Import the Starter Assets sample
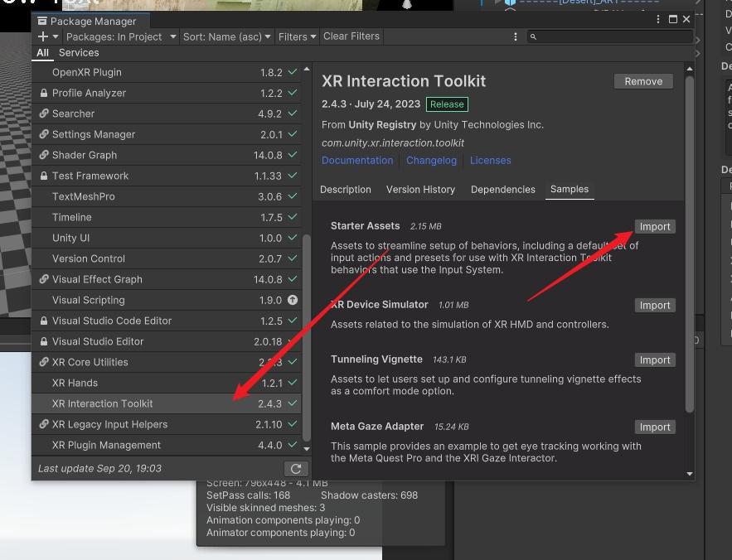The height and width of the screenshot is (560, 732). (655, 226)
